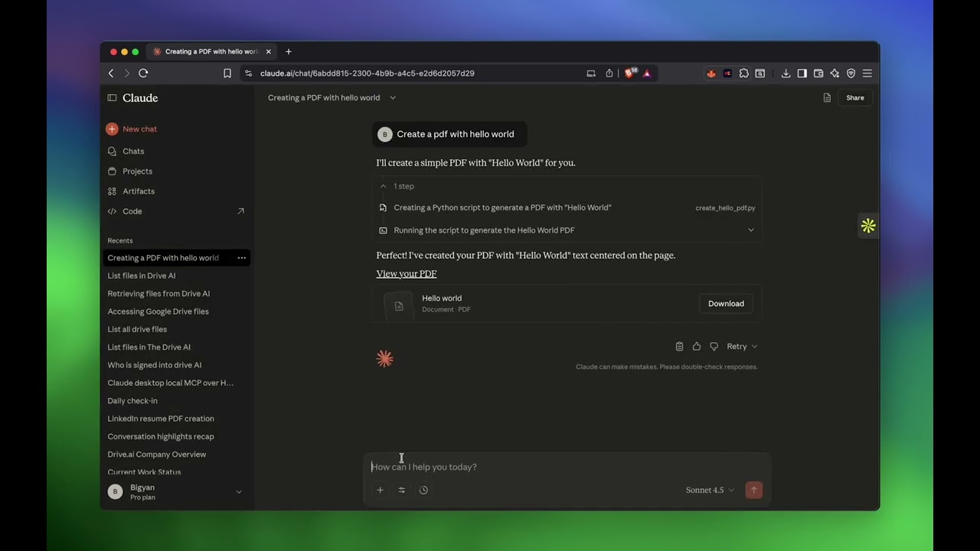Expand the Bigyan Pro plan account menu
The image size is (980, 551).
(x=176, y=492)
